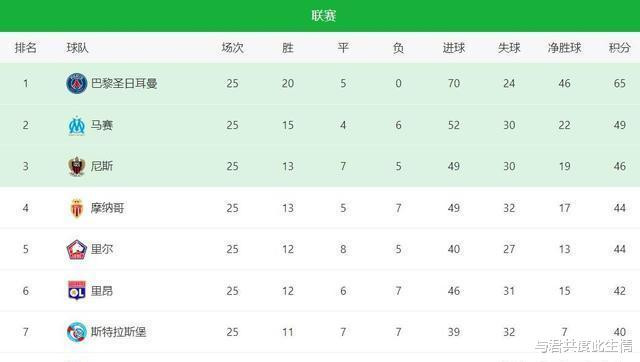
Task: Open the 联赛 tab header
Action: click(x=324, y=16)
